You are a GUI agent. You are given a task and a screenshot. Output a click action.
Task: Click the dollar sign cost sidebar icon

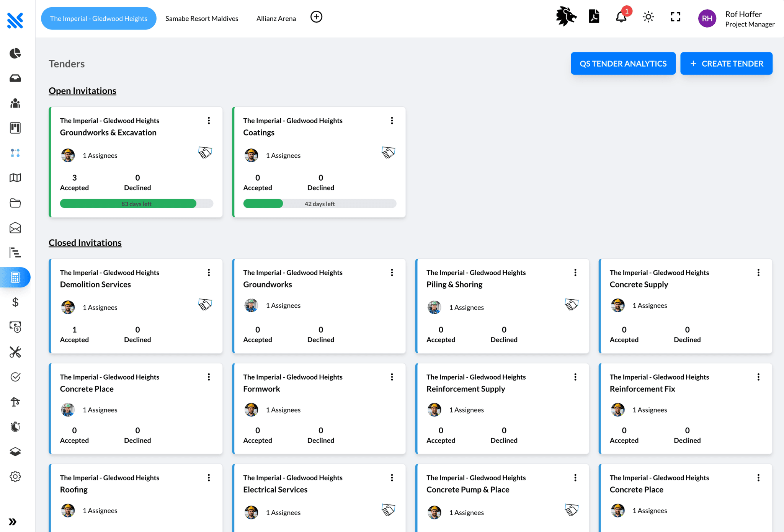point(15,302)
